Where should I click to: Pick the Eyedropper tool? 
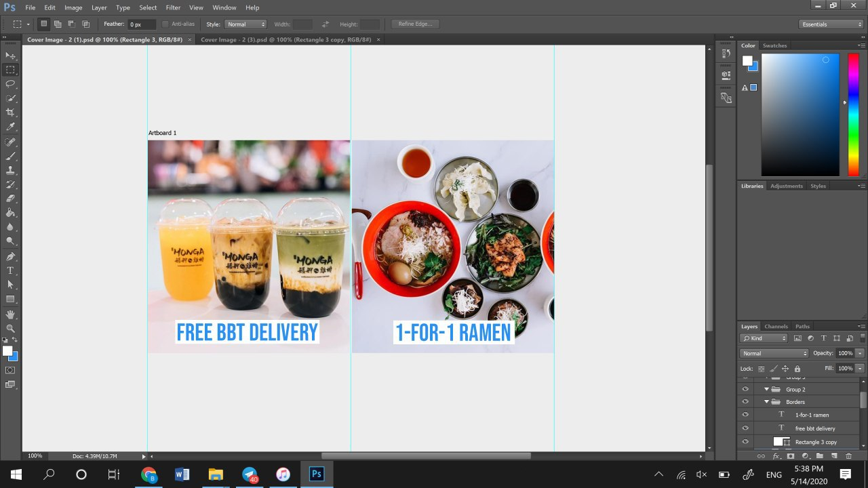coord(10,127)
